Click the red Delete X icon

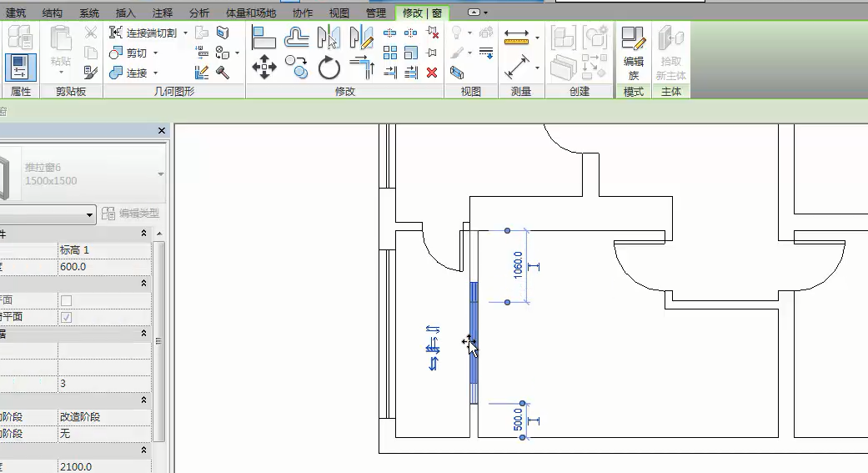(x=432, y=73)
